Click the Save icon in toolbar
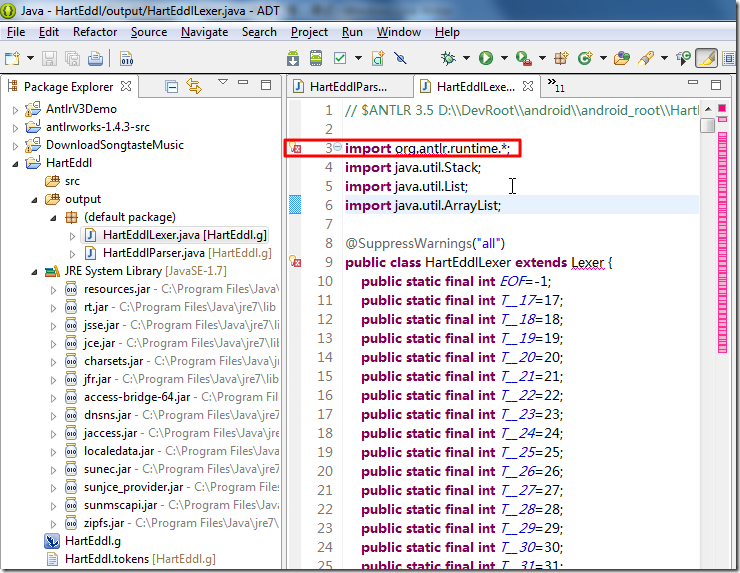Viewport: 740px width, 573px height. tap(49, 59)
